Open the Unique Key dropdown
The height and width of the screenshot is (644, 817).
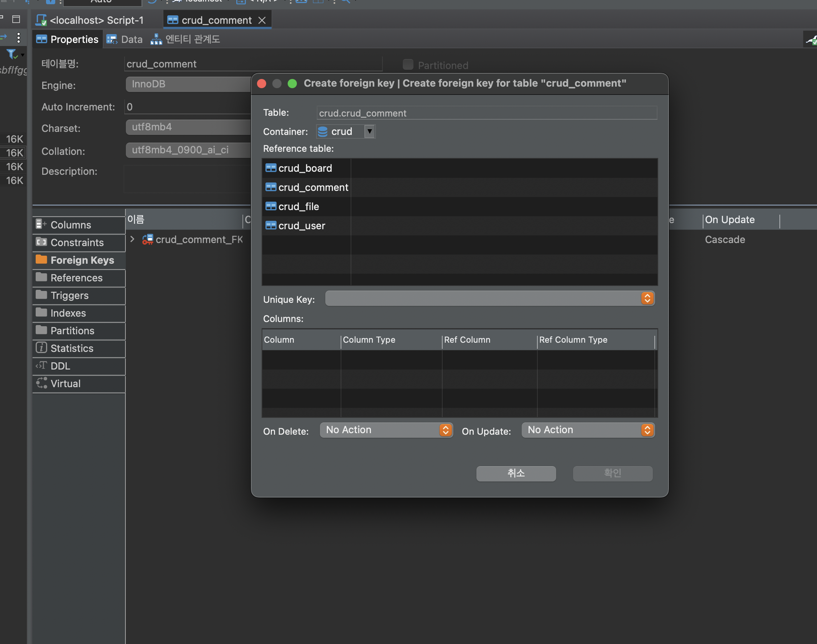pyautogui.click(x=490, y=299)
